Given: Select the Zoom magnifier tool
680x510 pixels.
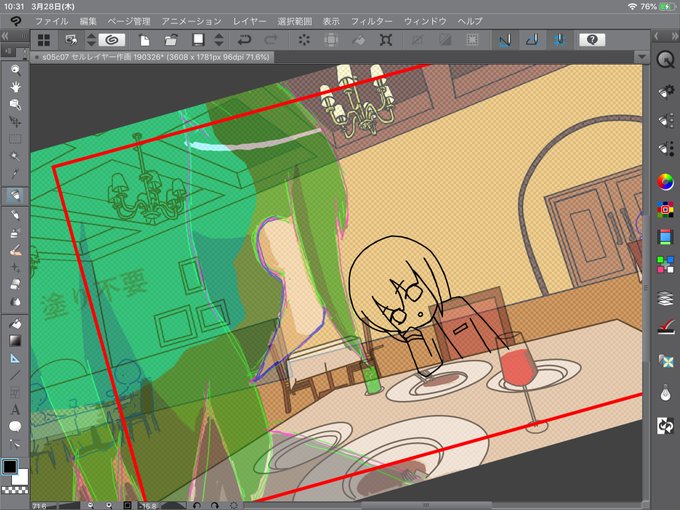Looking at the screenshot, I should pyautogui.click(x=15, y=70).
